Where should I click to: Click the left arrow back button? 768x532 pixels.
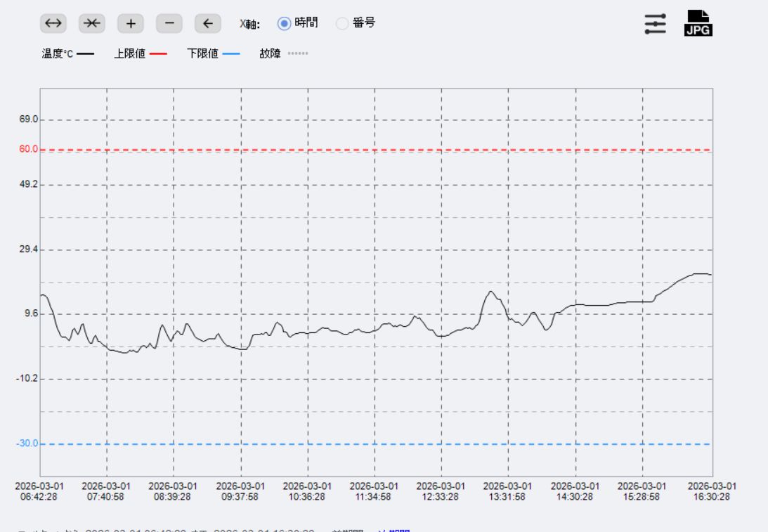point(207,23)
